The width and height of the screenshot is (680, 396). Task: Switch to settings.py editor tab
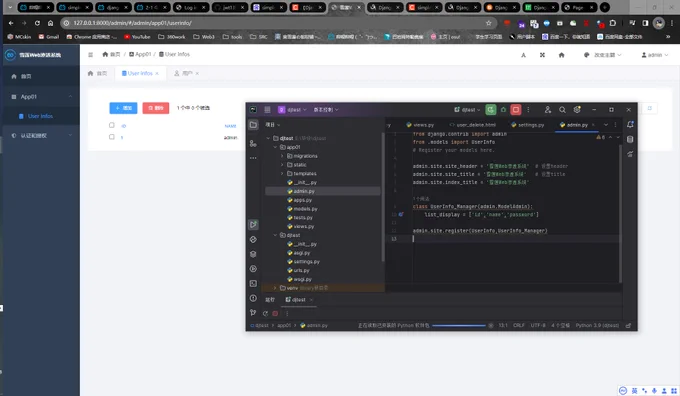(527, 125)
